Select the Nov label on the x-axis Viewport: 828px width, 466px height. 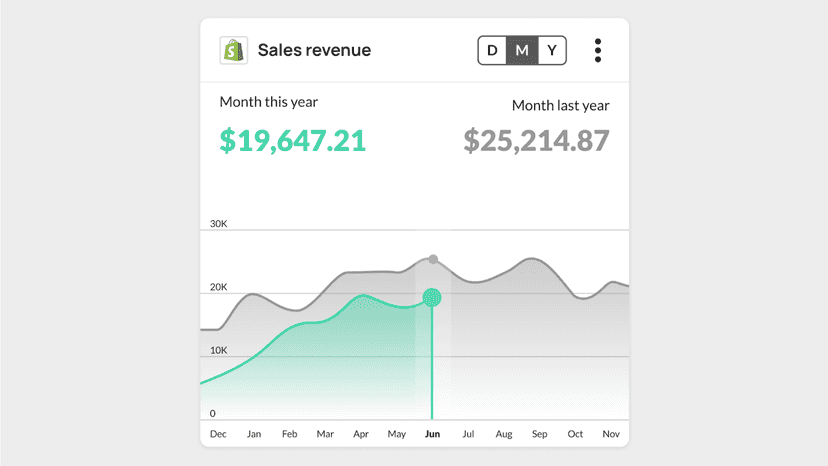click(x=611, y=434)
